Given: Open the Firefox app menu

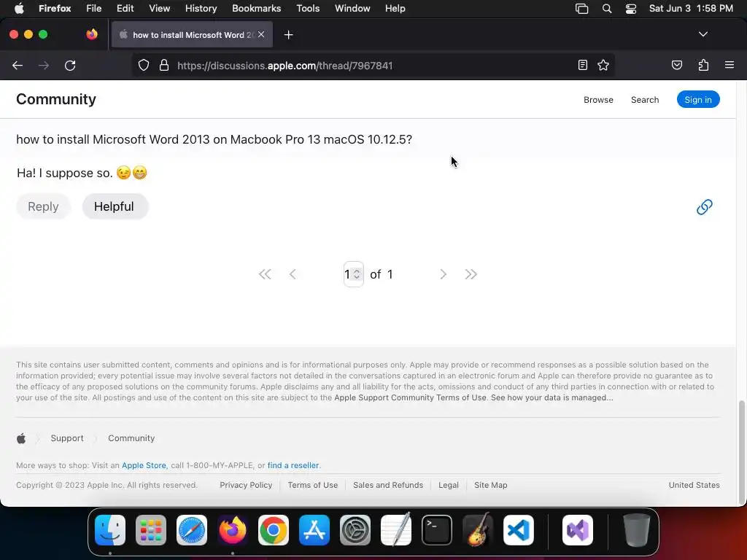Looking at the screenshot, I should click(x=55, y=9).
